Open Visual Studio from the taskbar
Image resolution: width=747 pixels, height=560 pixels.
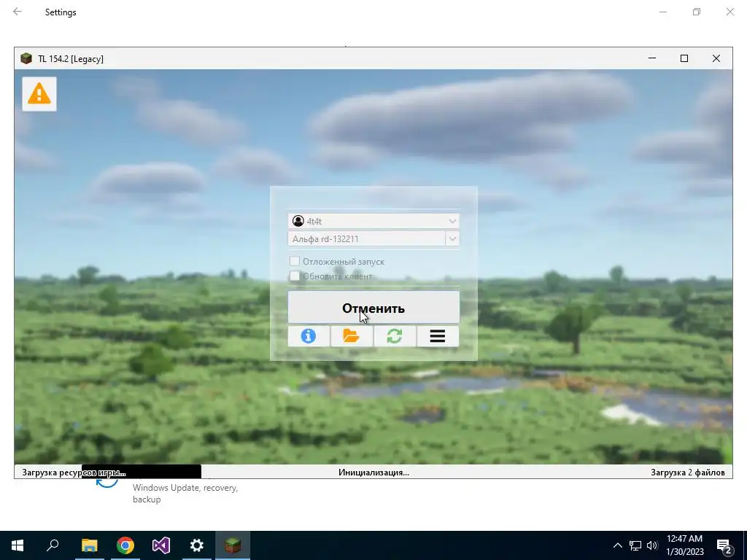(161, 545)
